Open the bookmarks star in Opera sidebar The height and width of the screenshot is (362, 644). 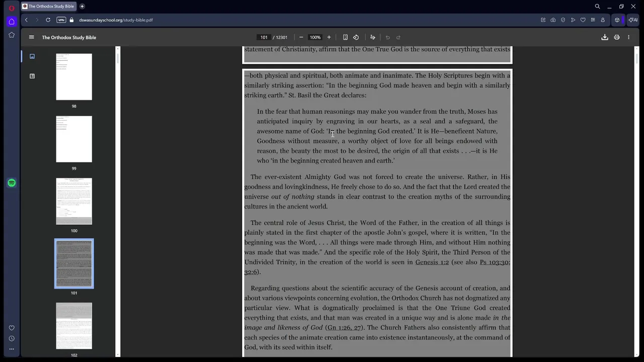(x=12, y=35)
